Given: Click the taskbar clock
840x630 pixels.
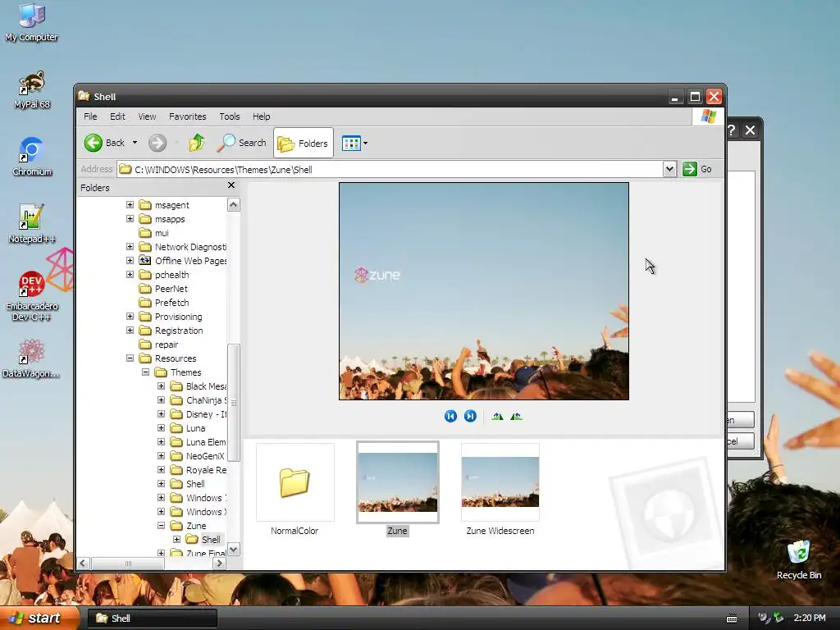Looking at the screenshot, I should 810,618.
